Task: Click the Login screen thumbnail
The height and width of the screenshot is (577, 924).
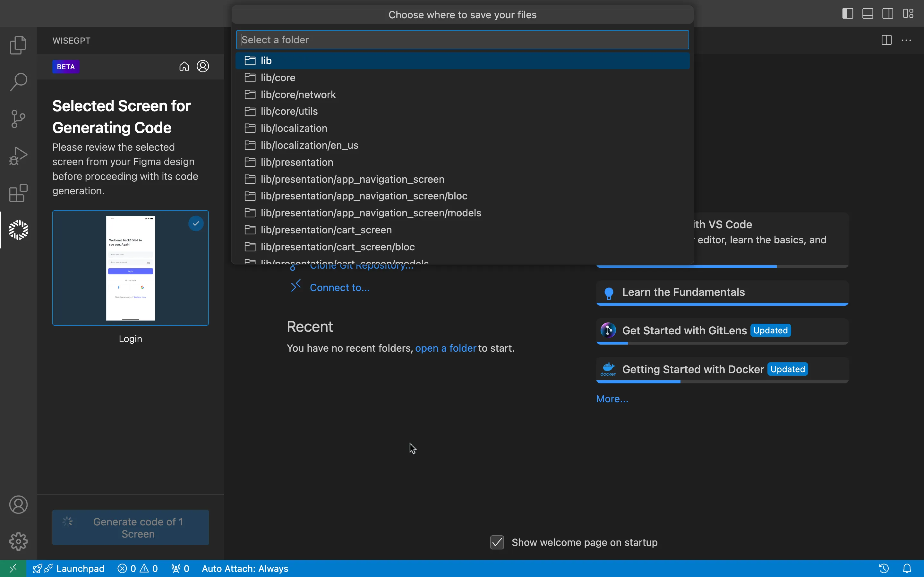Action: click(130, 268)
